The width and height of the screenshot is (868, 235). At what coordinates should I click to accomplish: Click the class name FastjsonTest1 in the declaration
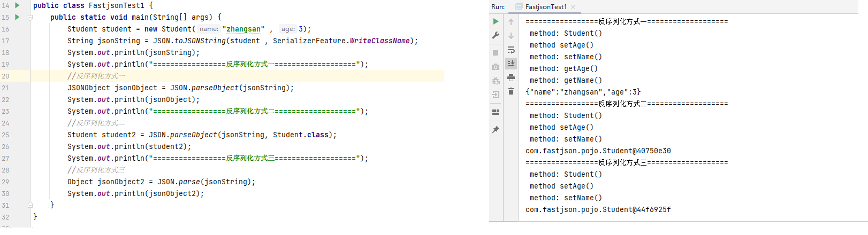117,6
